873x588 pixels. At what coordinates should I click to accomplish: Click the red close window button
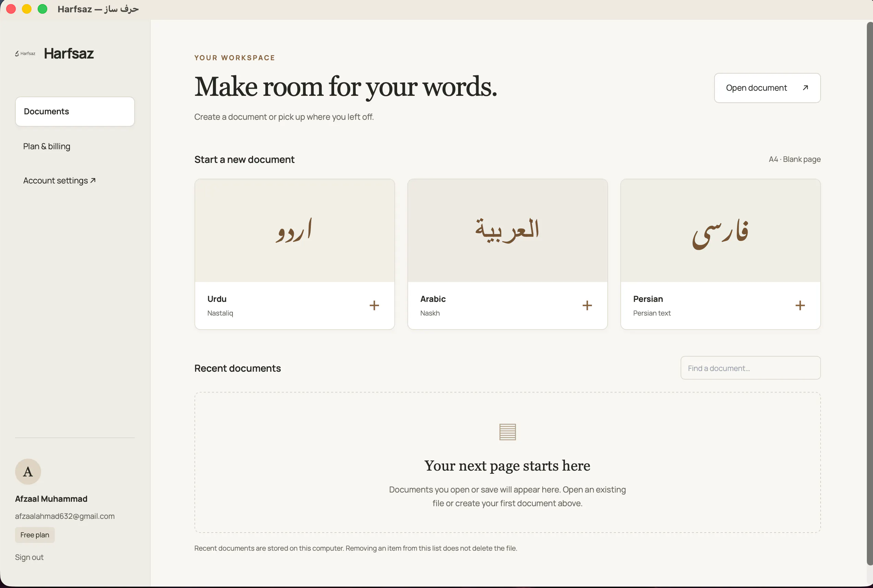[x=11, y=9]
